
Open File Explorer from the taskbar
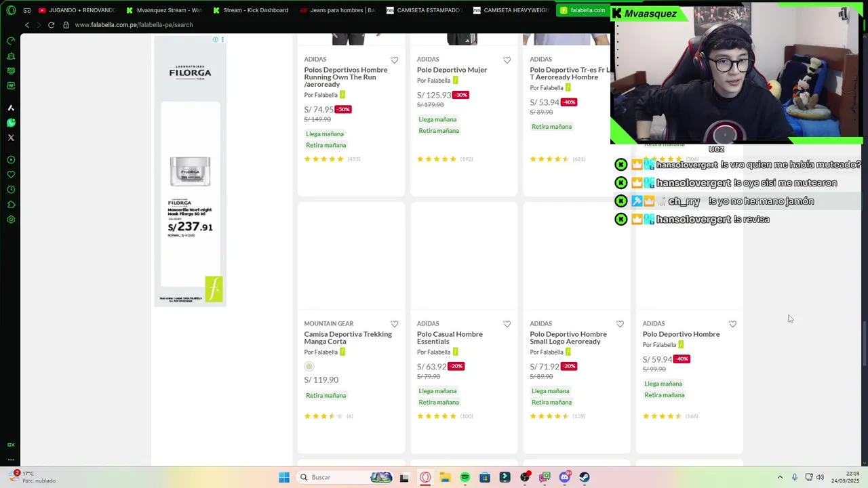click(x=445, y=477)
